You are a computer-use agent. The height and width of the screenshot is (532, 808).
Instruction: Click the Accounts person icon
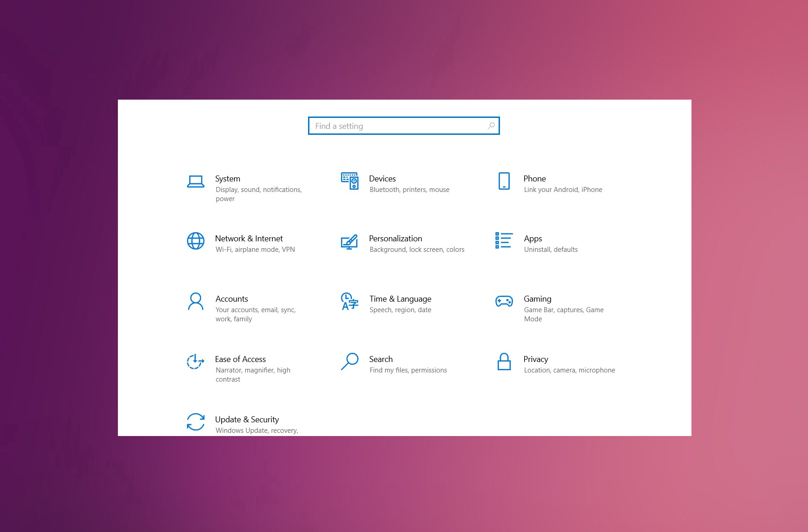pyautogui.click(x=196, y=302)
